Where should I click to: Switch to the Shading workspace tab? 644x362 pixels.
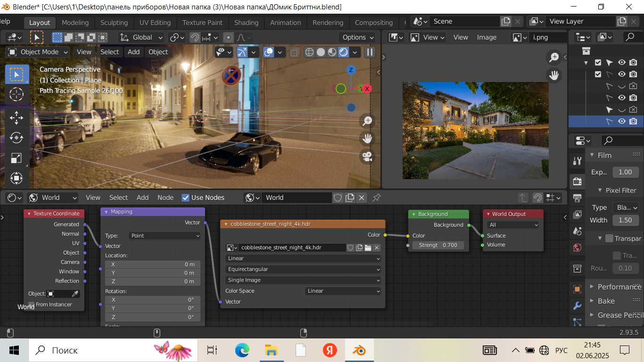point(246,23)
